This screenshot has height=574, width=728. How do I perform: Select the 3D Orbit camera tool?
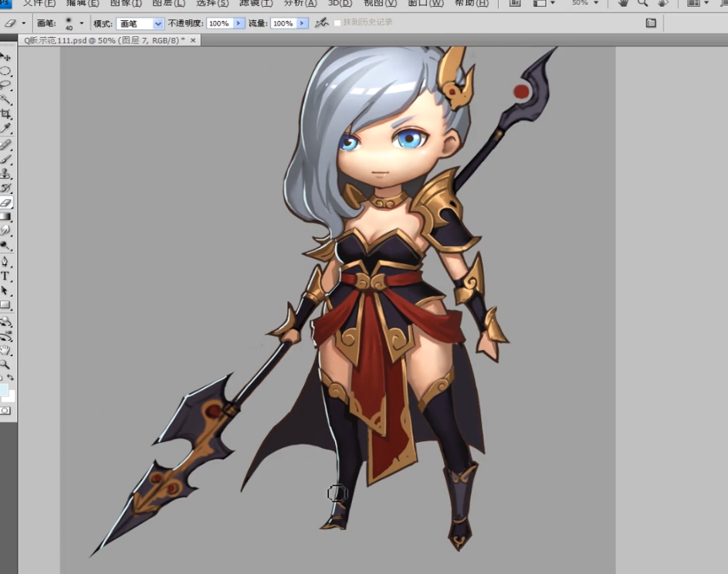tap(5, 336)
